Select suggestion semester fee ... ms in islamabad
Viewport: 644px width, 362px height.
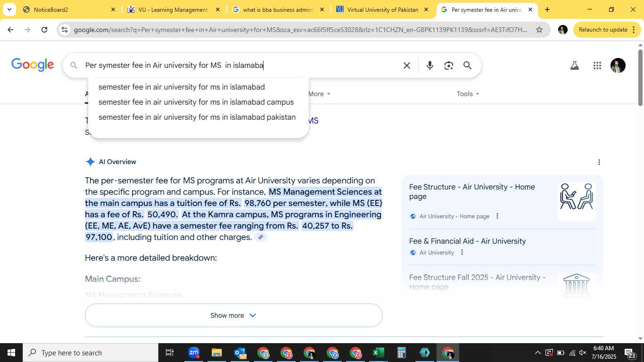[182, 87]
